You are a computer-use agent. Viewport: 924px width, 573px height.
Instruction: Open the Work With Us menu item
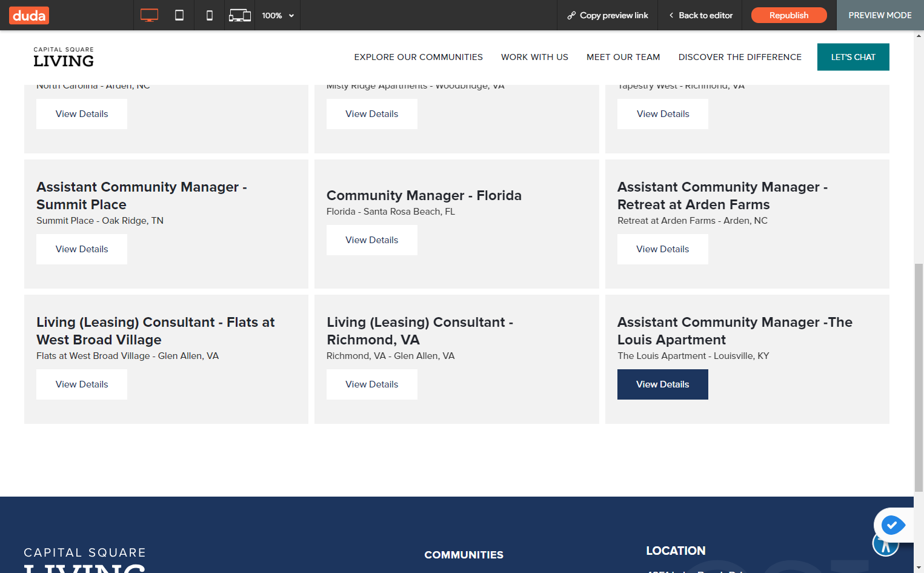[534, 57]
